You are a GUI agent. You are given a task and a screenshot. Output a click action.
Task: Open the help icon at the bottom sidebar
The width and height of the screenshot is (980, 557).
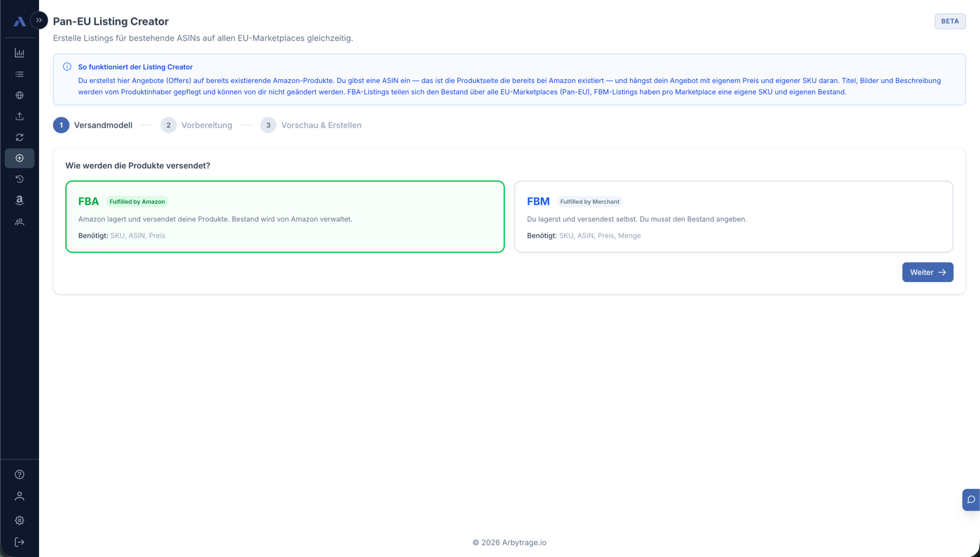[x=19, y=474]
